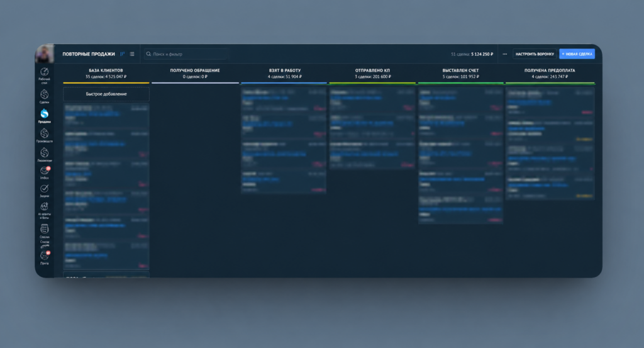
Task: Open the fifth dollar funnel icon above Inbox
Action: 45,154
